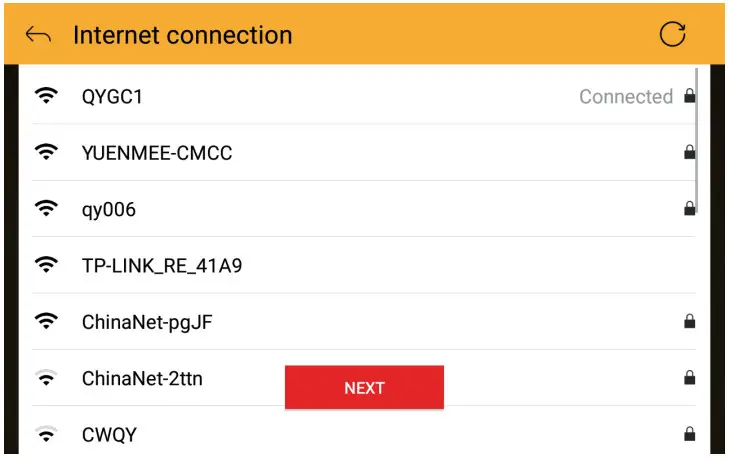Click the back arrow icon

pyautogui.click(x=38, y=36)
